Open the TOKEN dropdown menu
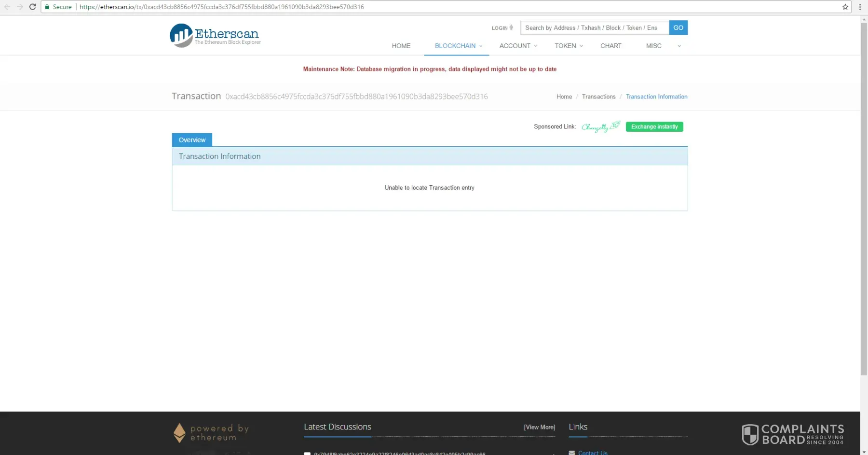 [x=568, y=46]
